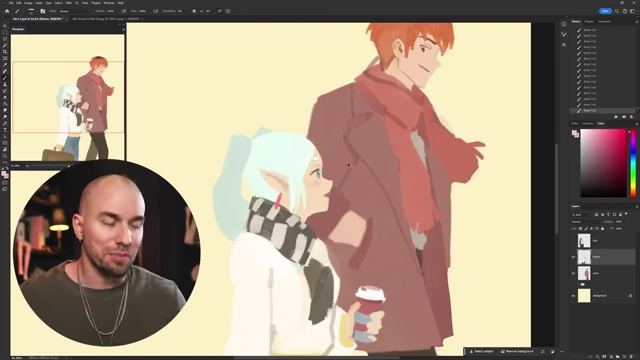
Task: Select the Type tool
Action: point(5,130)
